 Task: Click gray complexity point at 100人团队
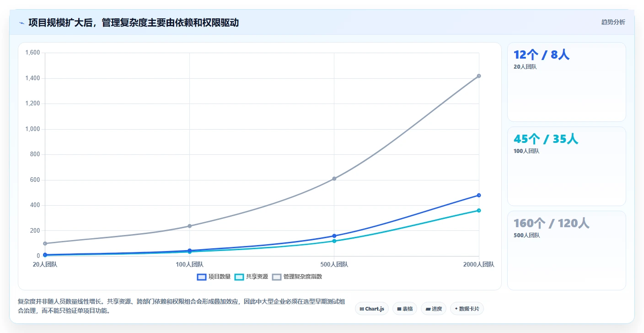190,226
